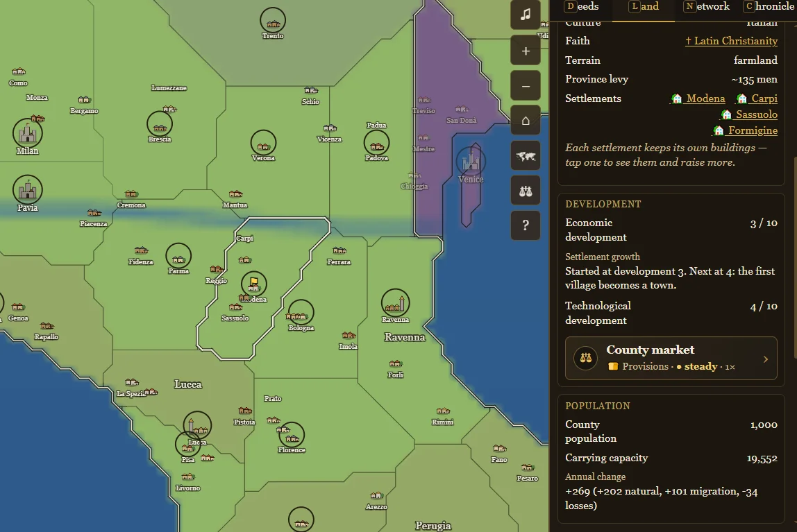Expand County market with chevron arrow
The image size is (797, 532).
766,359
